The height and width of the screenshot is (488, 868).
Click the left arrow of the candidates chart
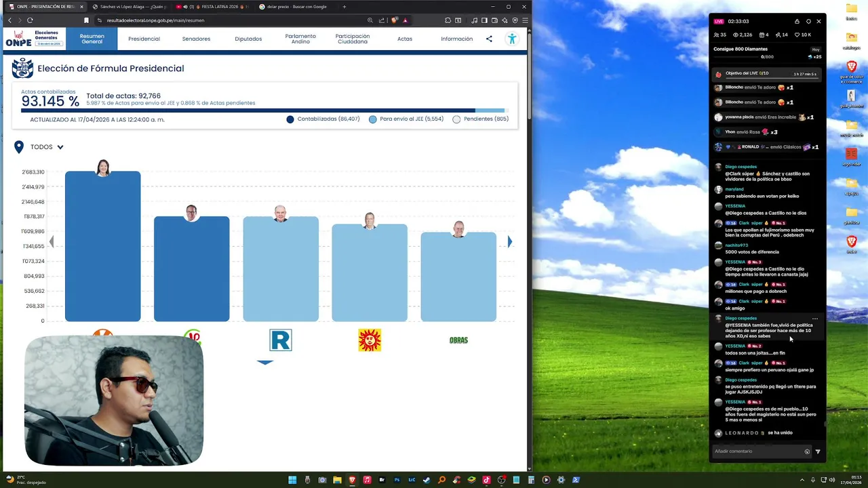52,242
